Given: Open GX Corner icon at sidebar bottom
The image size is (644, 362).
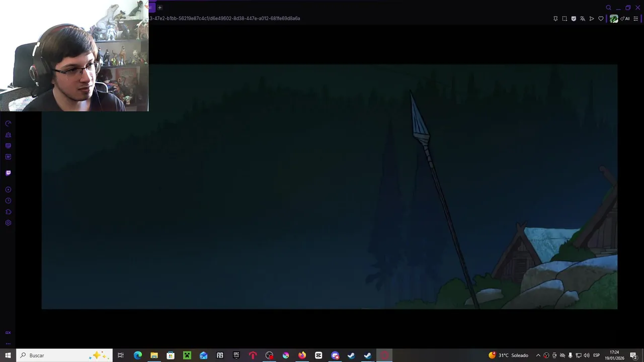Looking at the screenshot, I should pyautogui.click(x=8, y=332).
